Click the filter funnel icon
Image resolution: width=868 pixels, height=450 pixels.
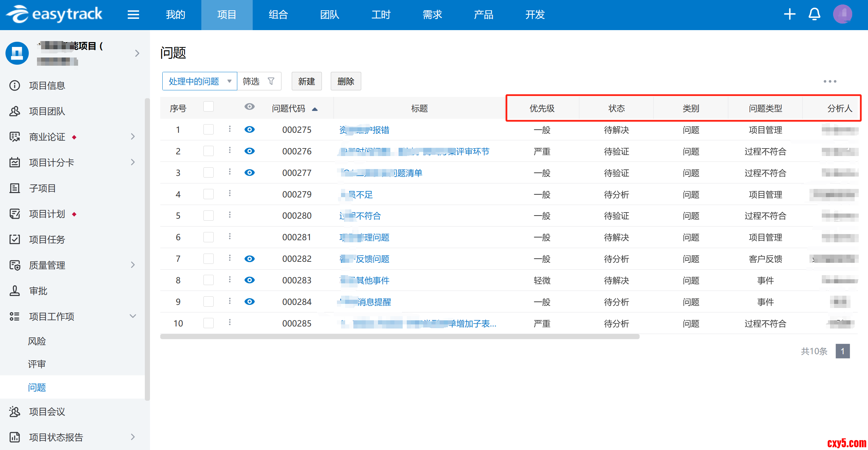pyautogui.click(x=271, y=81)
